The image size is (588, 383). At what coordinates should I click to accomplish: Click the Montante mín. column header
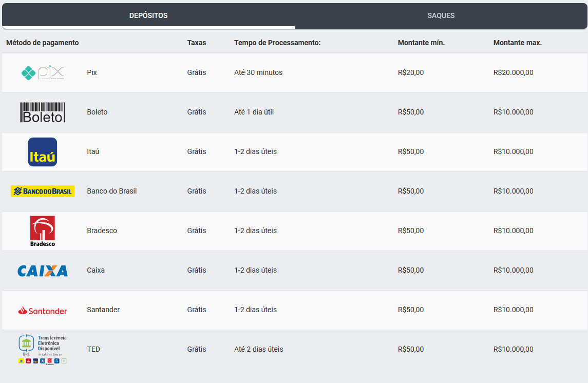[x=421, y=43]
